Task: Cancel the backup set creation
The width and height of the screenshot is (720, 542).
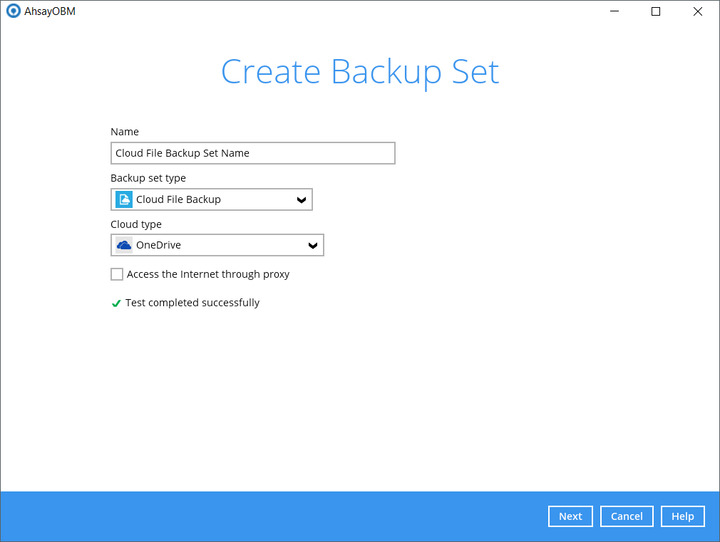Action: pyautogui.click(x=626, y=516)
